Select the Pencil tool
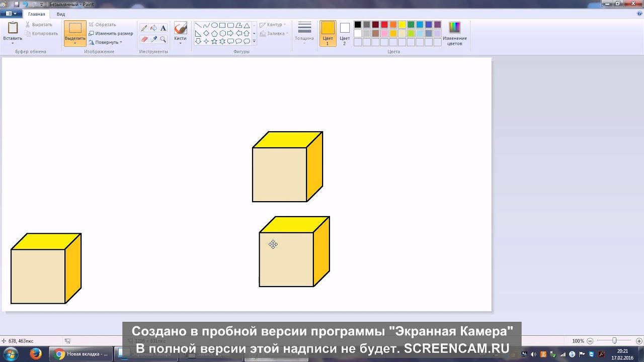This screenshot has height=362, width=644. coord(144,28)
